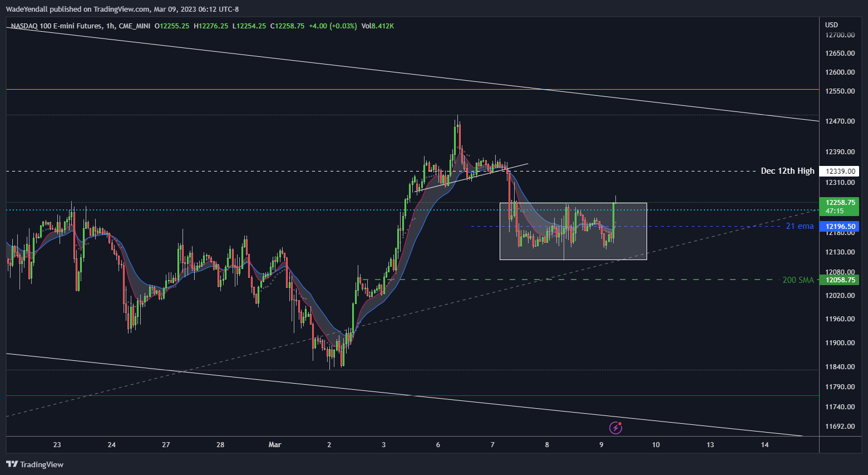This screenshot has width=868, height=475.
Task: Select the 12339.00 price label
Action: tap(840, 172)
